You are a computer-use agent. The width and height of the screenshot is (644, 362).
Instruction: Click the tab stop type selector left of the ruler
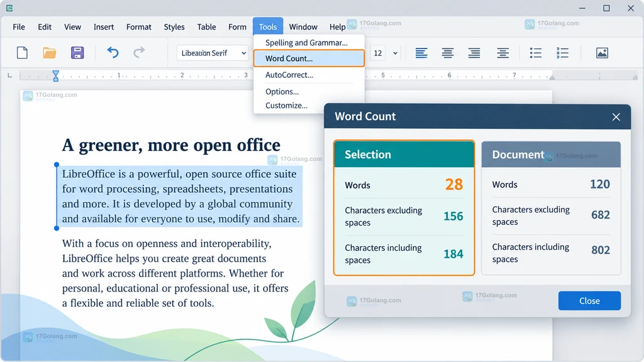pos(10,75)
